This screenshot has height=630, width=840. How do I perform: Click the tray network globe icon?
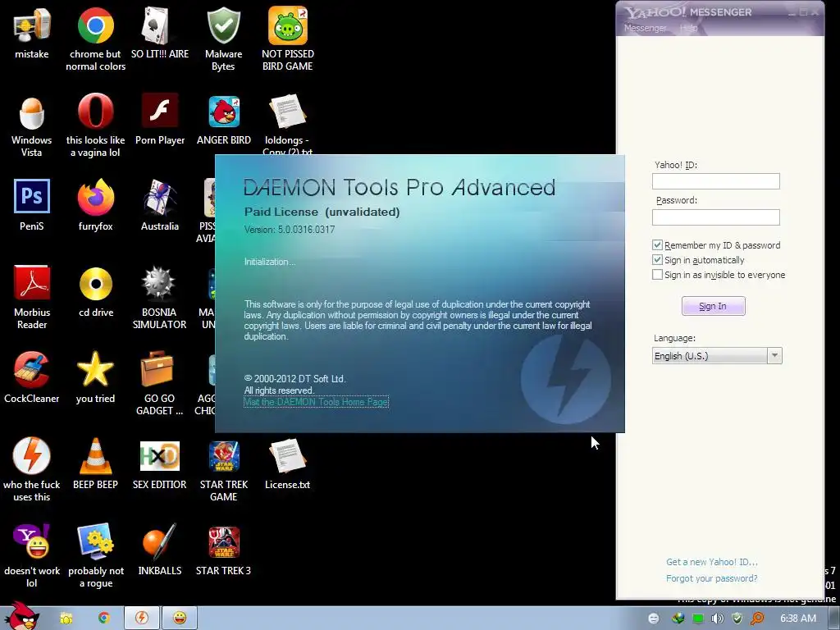click(x=678, y=619)
